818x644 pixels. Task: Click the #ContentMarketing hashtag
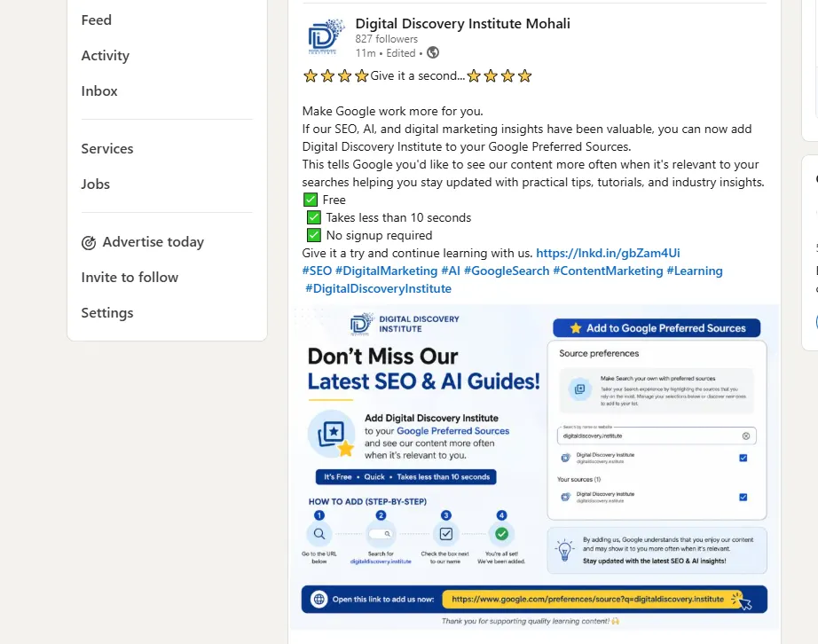[608, 271]
